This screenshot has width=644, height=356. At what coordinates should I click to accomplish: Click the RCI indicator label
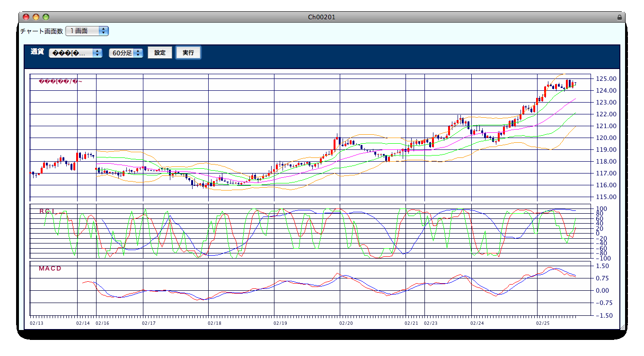(x=47, y=211)
